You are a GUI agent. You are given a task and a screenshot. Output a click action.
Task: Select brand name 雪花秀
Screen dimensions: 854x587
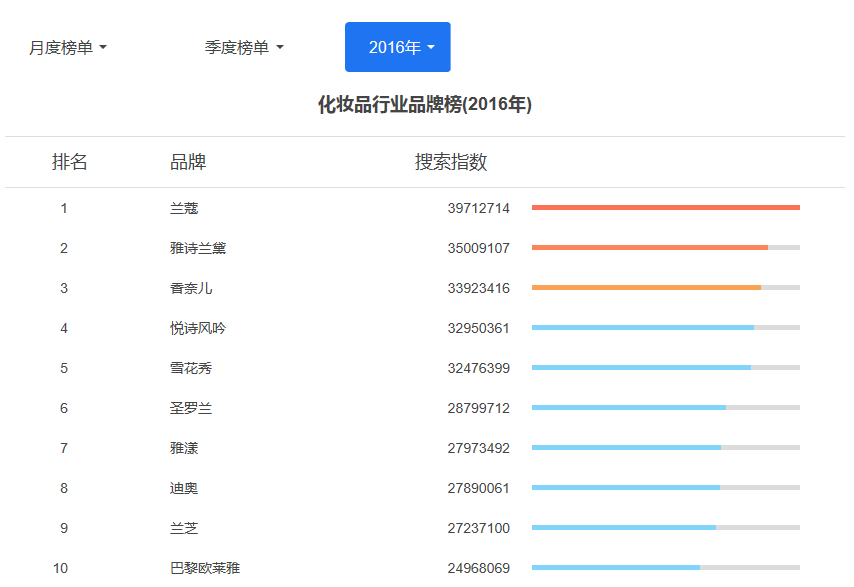[191, 368]
